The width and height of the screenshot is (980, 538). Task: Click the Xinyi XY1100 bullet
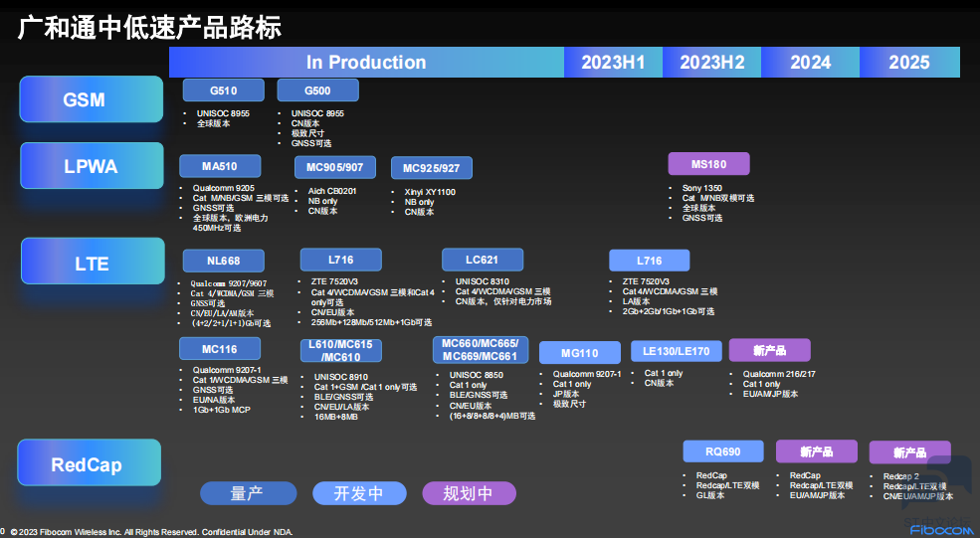coord(430,192)
